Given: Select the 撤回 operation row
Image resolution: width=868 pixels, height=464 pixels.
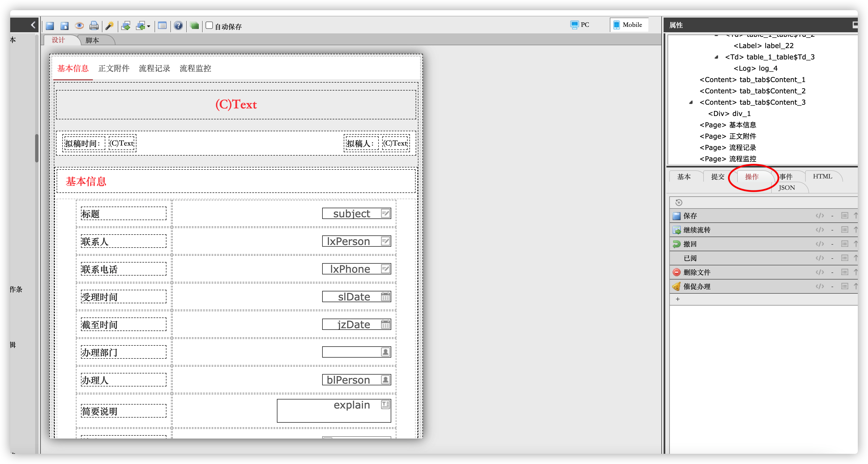Looking at the screenshot, I should [x=764, y=244].
